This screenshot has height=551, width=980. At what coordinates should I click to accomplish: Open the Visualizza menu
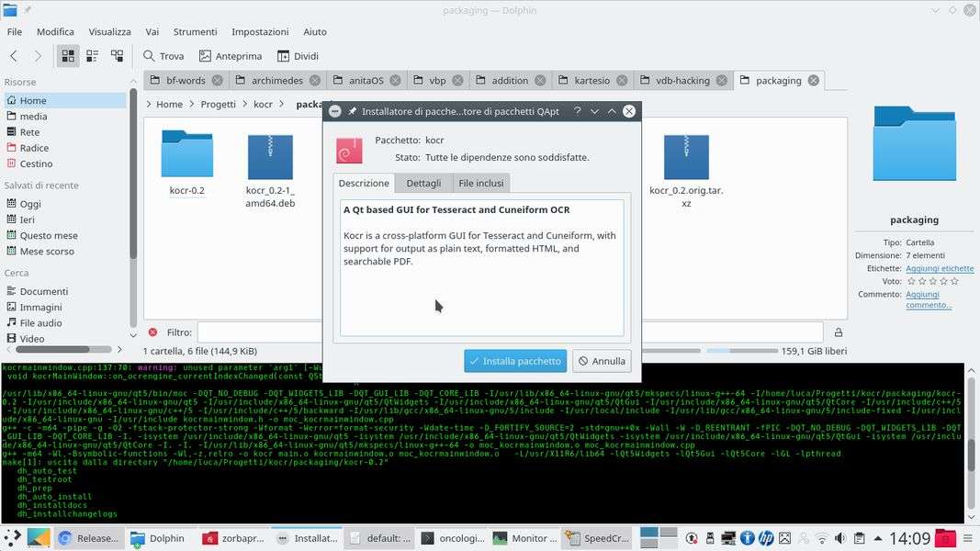pyautogui.click(x=109, y=32)
